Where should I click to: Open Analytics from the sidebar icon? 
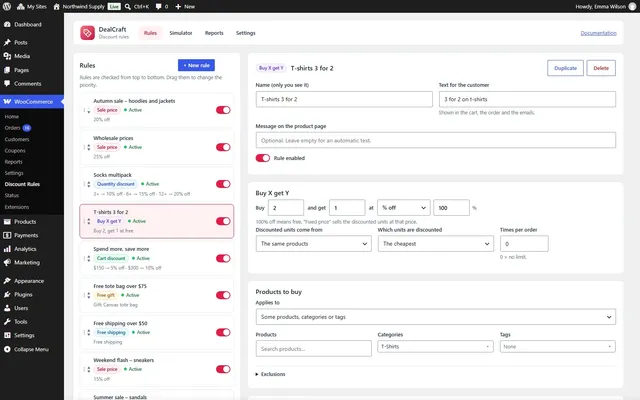click(7, 249)
